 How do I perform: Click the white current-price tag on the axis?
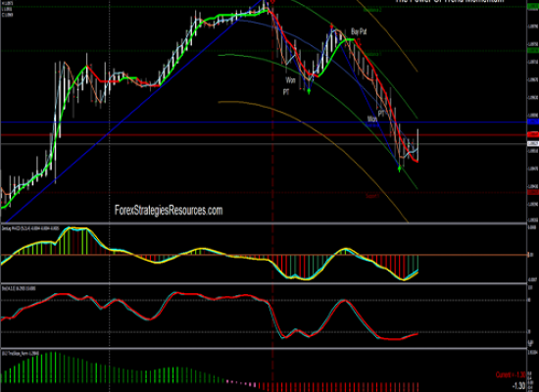click(533, 143)
